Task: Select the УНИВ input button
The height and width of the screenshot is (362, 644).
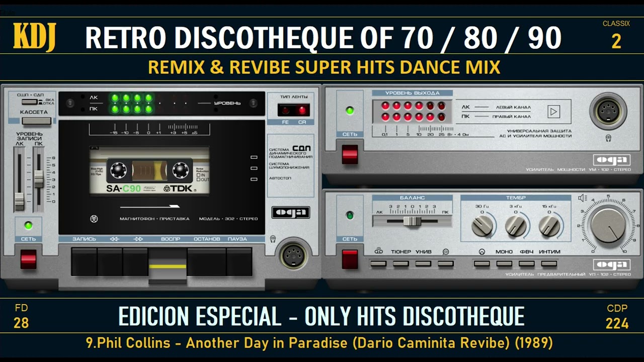Action: 423,263
